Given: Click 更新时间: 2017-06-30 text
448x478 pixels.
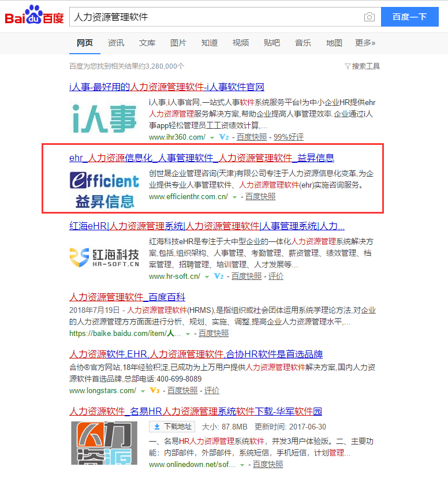Looking at the screenshot, I should tap(290, 427).
